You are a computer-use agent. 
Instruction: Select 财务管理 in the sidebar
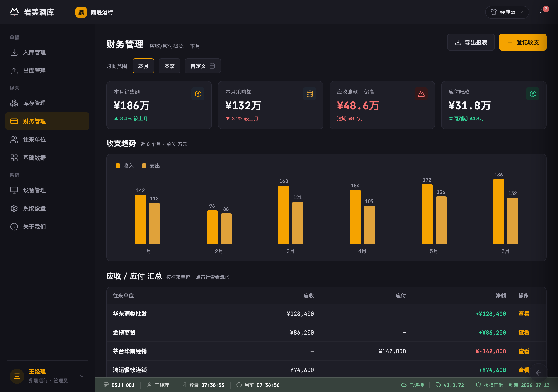[x=47, y=121]
